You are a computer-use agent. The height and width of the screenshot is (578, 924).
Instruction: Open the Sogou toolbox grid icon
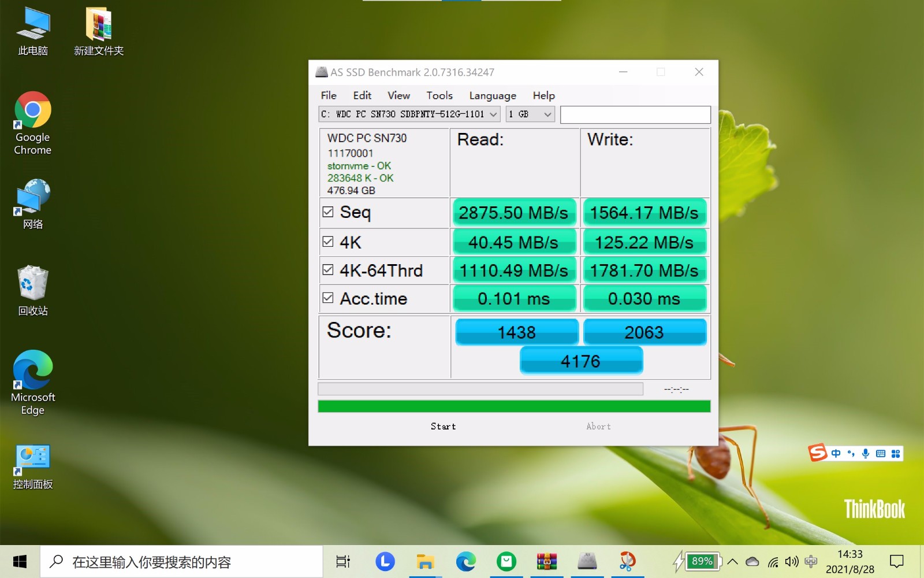tap(896, 453)
